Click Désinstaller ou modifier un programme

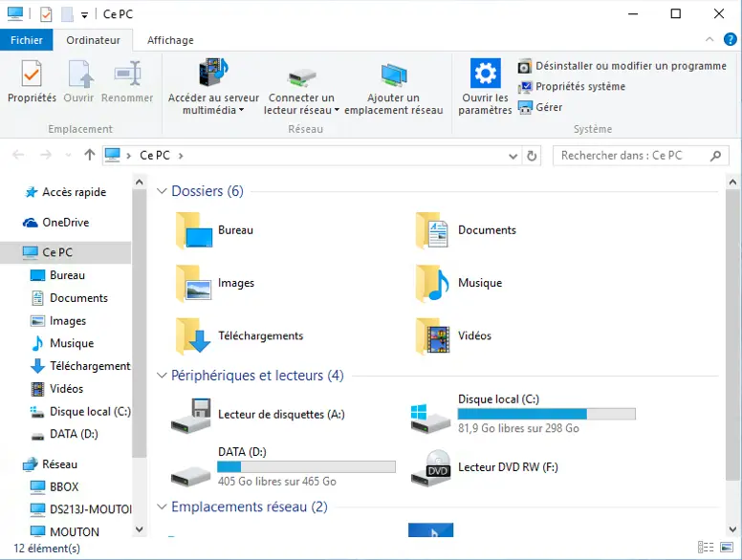622,66
